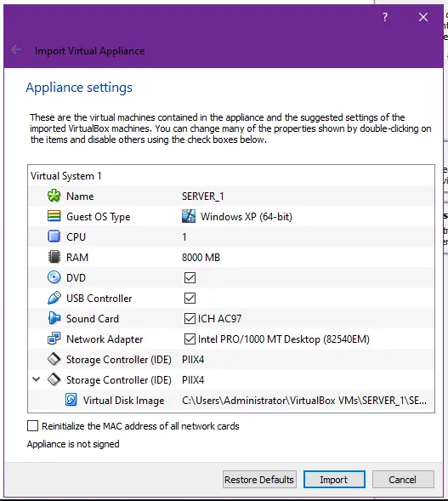This screenshot has height=501, width=448.
Task: Uncheck the DVD checkbox
Action: 190,277
